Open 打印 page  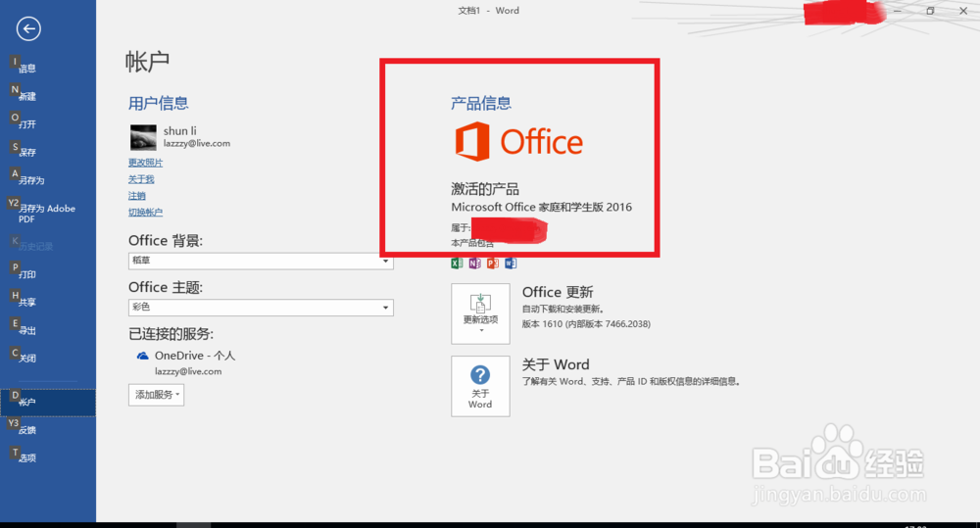26,274
